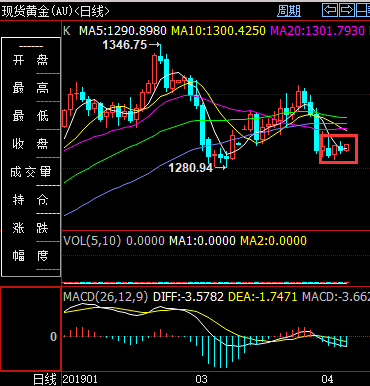Image resolution: width=370 pixels, height=386 pixels.
Task: Click the 1280.94 low price marker
Action: [x=191, y=167]
